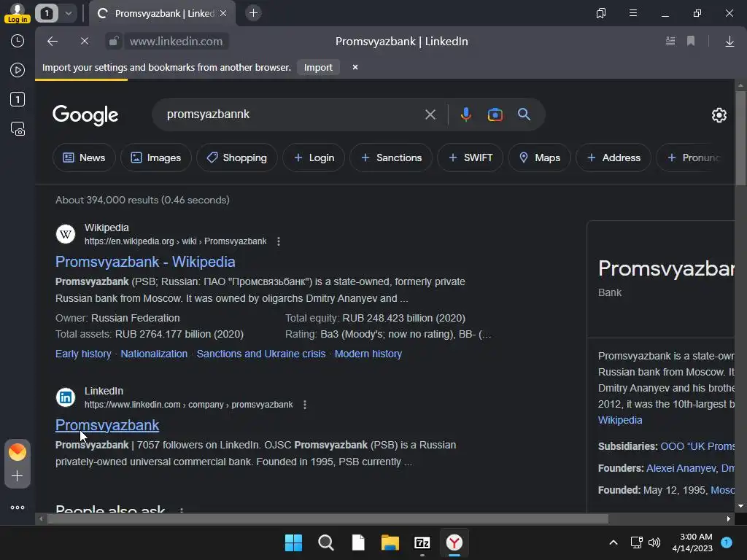
Task: Search by image with camera icon
Action: (x=495, y=114)
